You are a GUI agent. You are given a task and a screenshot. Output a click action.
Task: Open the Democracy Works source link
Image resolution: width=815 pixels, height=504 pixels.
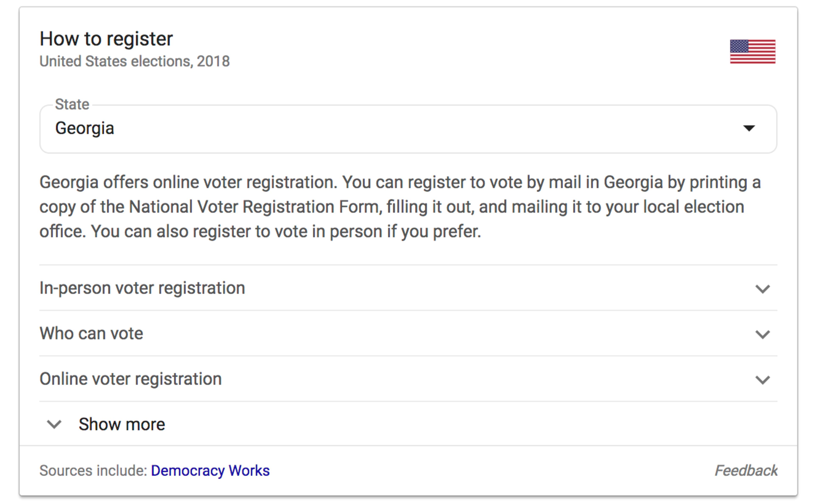tap(210, 471)
